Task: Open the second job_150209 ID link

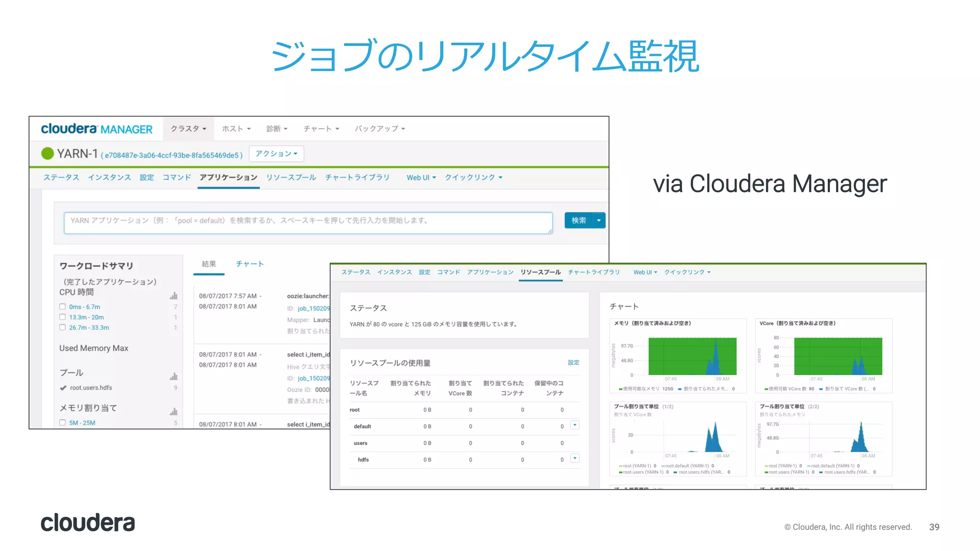Action: click(314, 378)
